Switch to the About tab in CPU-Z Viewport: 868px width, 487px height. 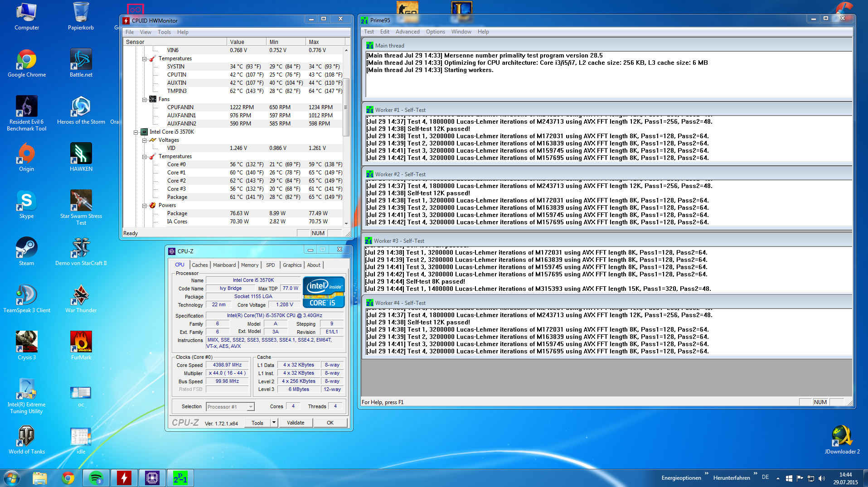coord(314,265)
